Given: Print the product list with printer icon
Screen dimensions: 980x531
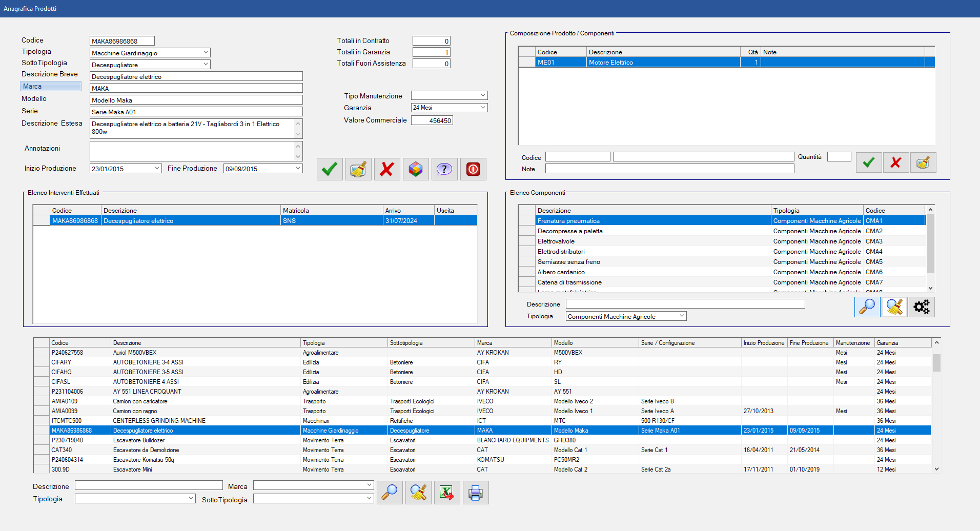Looking at the screenshot, I should tap(475, 493).
